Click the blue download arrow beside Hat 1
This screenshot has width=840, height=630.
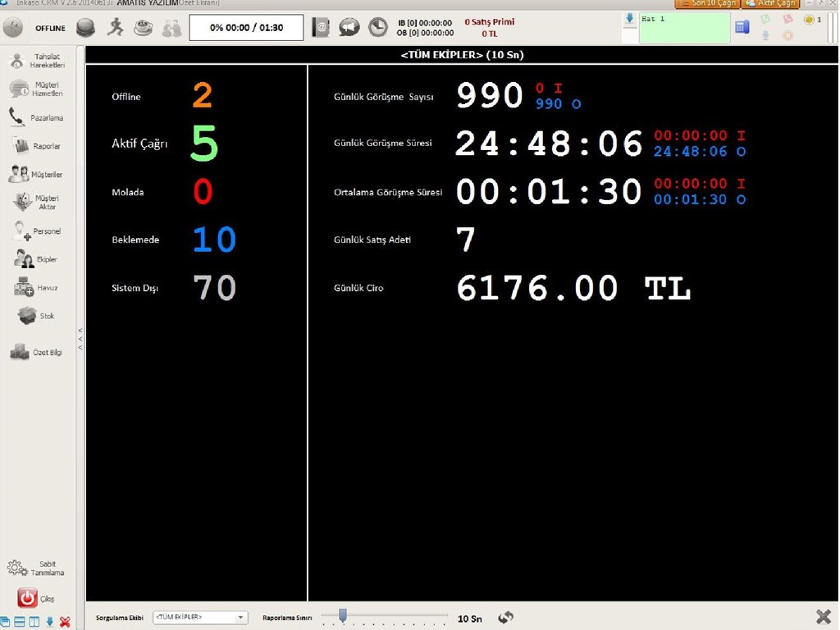[x=630, y=19]
